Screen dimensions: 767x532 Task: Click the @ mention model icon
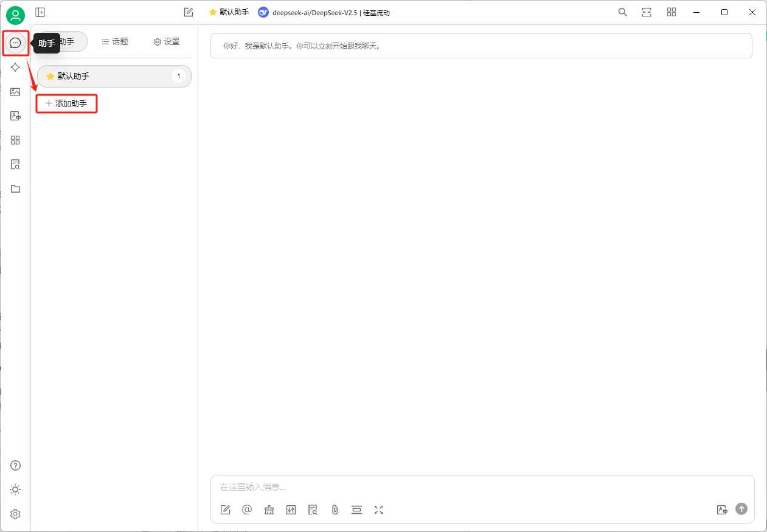pos(247,510)
